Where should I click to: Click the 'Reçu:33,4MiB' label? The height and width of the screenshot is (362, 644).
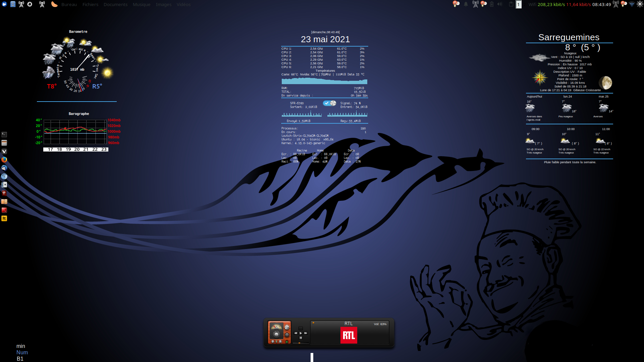351,121
